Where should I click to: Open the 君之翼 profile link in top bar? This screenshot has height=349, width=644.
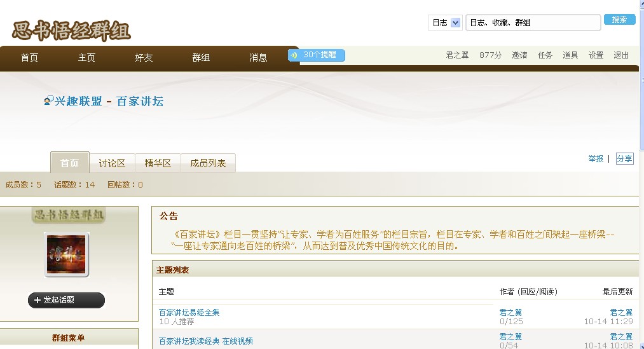pyautogui.click(x=457, y=55)
